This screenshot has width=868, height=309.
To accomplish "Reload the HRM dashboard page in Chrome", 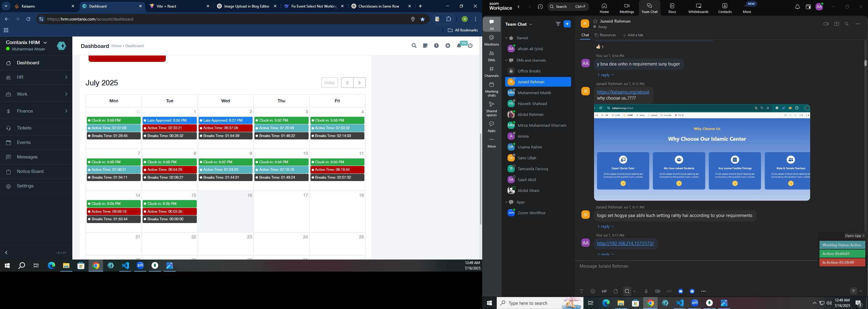I will 29,19.
